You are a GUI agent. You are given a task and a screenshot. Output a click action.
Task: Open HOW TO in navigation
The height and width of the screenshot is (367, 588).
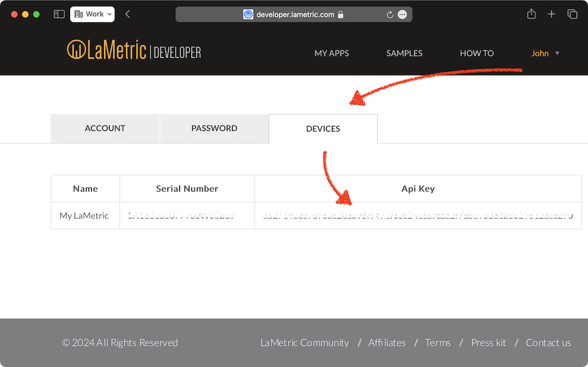pos(477,53)
